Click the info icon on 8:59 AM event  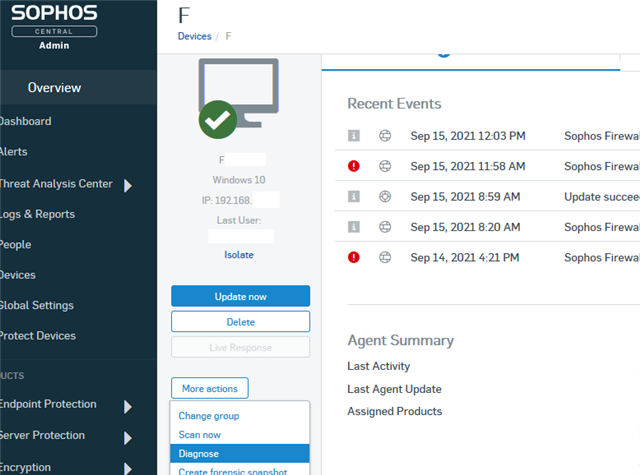[x=353, y=196]
